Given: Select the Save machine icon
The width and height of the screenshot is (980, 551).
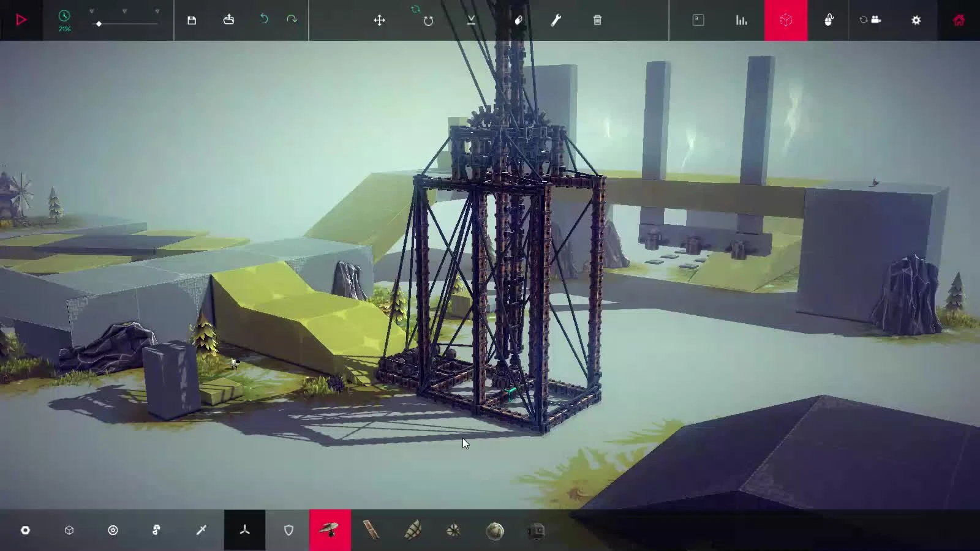Looking at the screenshot, I should click(192, 20).
